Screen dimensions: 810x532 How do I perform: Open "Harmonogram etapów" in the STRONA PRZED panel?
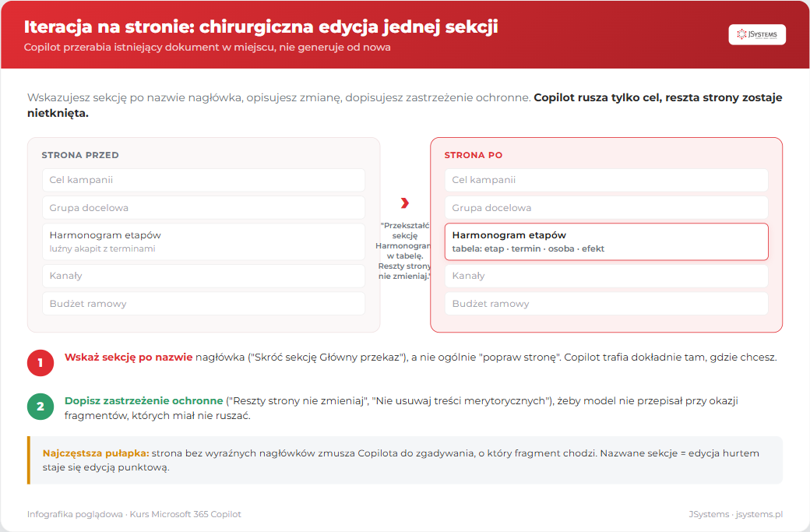[x=203, y=241]
